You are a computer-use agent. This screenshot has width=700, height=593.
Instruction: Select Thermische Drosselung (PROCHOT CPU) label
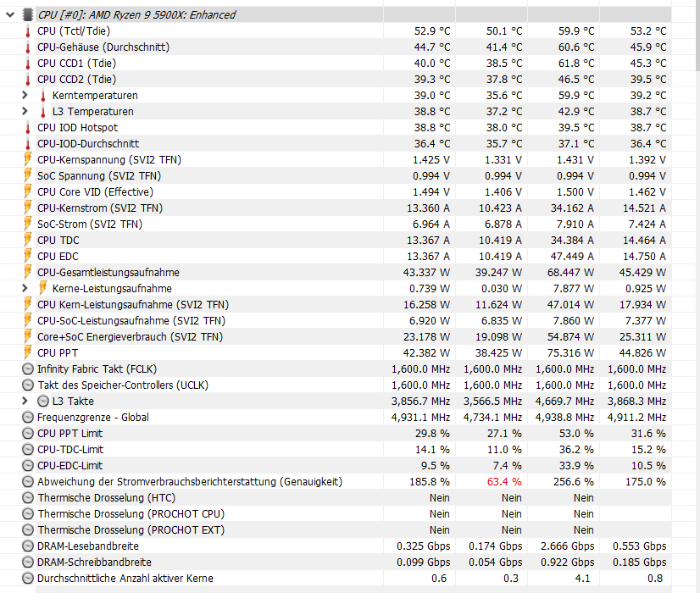click(131, 513)
